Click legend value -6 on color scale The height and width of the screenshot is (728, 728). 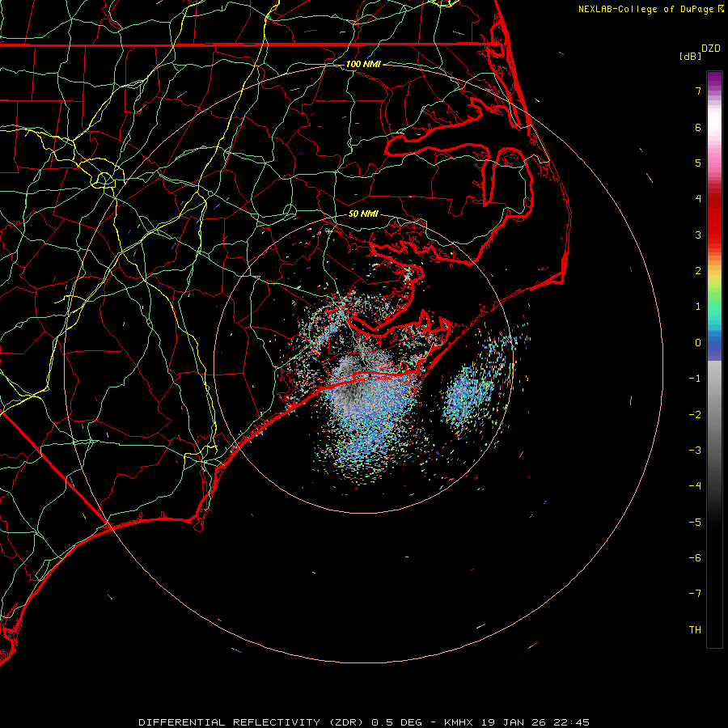(x=695, y=558)
